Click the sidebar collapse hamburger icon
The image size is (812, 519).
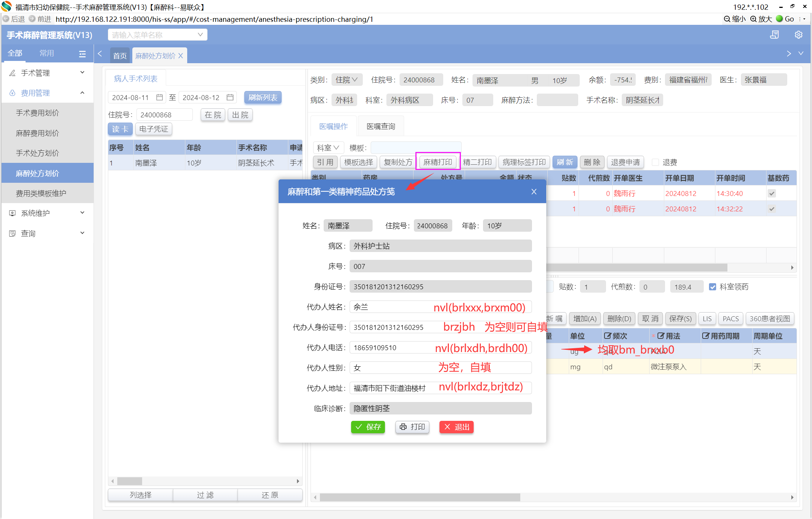[82, 54]
